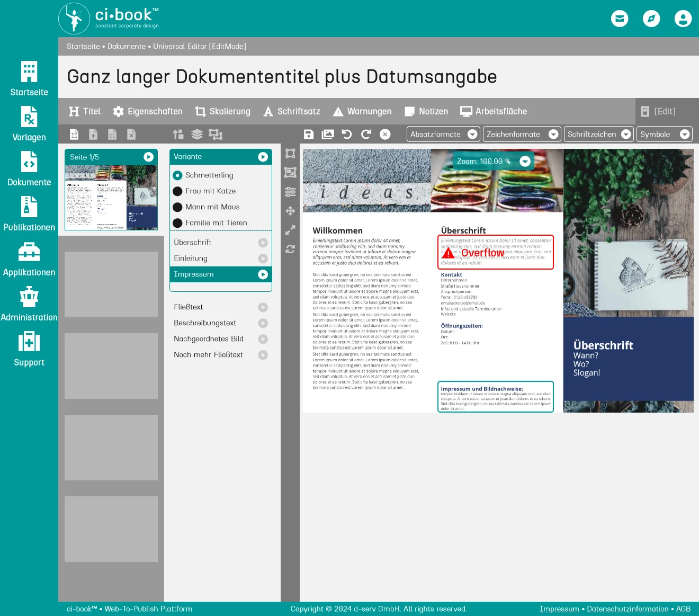Click the page numbering icon
699x616 pixels.
112,135
